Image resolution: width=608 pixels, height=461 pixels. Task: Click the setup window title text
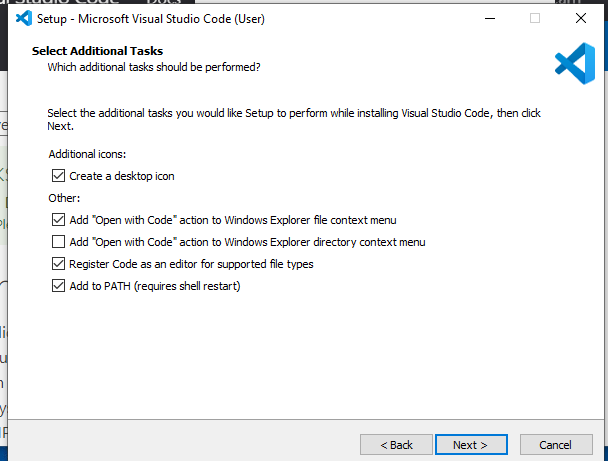[151, 19]
